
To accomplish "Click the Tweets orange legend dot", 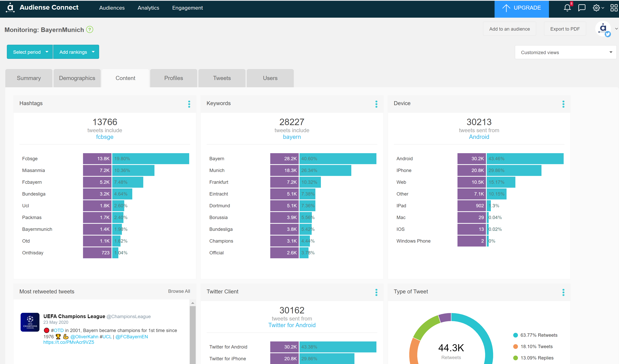I will click(x=515, y=346).
